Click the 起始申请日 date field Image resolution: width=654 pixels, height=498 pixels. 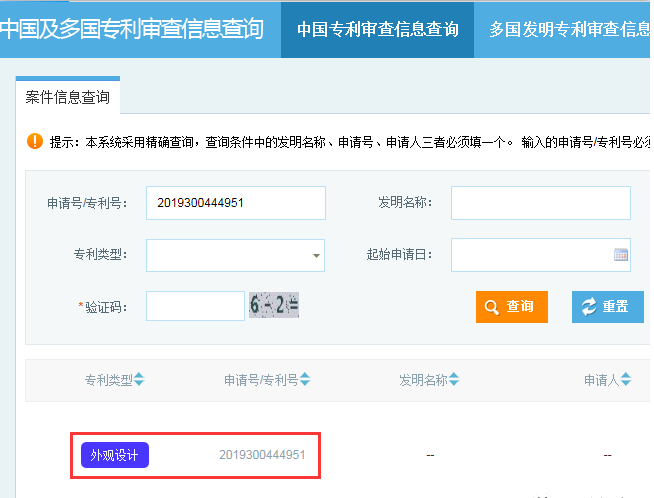530,255
